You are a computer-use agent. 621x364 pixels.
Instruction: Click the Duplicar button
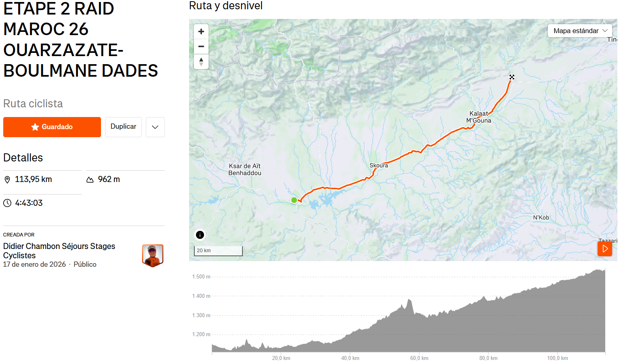pyautogui.click(x=123, y=127)
